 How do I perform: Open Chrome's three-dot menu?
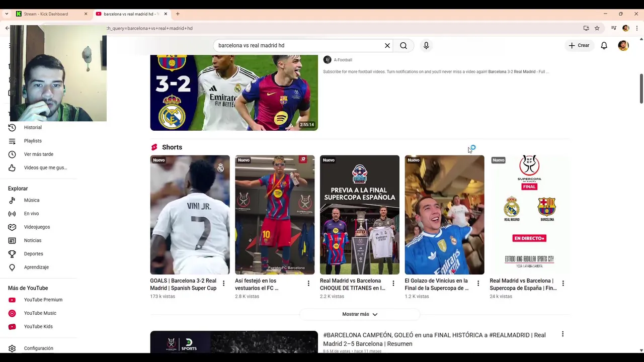(637, 28)
